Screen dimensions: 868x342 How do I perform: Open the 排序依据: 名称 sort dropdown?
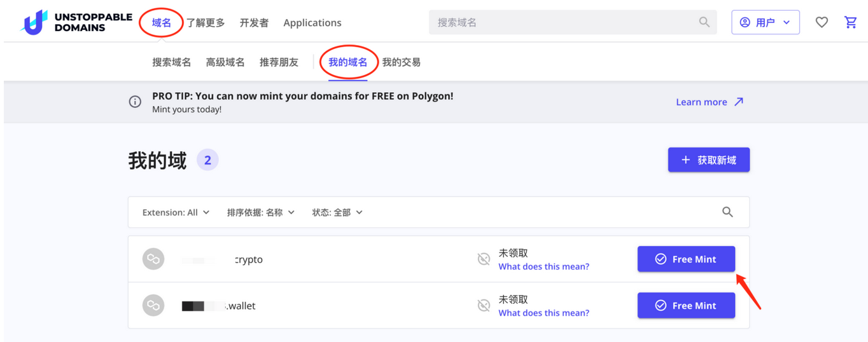click(x=261, y=212)
